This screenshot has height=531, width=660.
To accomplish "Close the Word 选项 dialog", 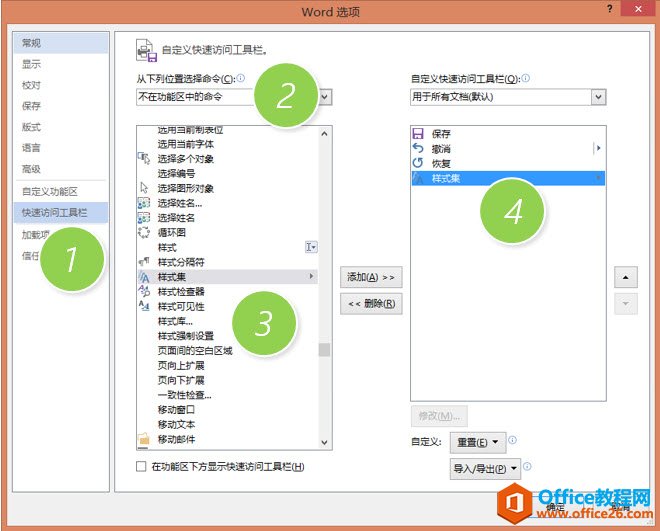I will click(x=638, y=9).
